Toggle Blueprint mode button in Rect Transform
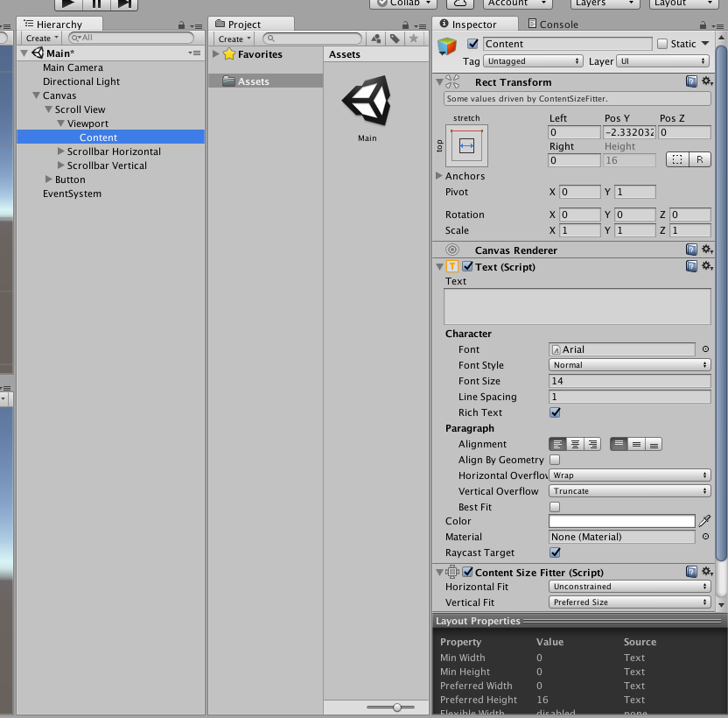 pos(677,159)
